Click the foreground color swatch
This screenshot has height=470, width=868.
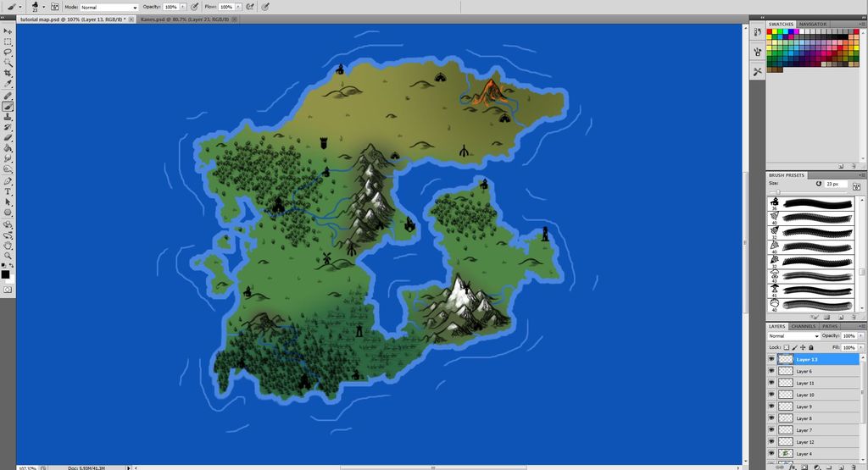point(5,274)
